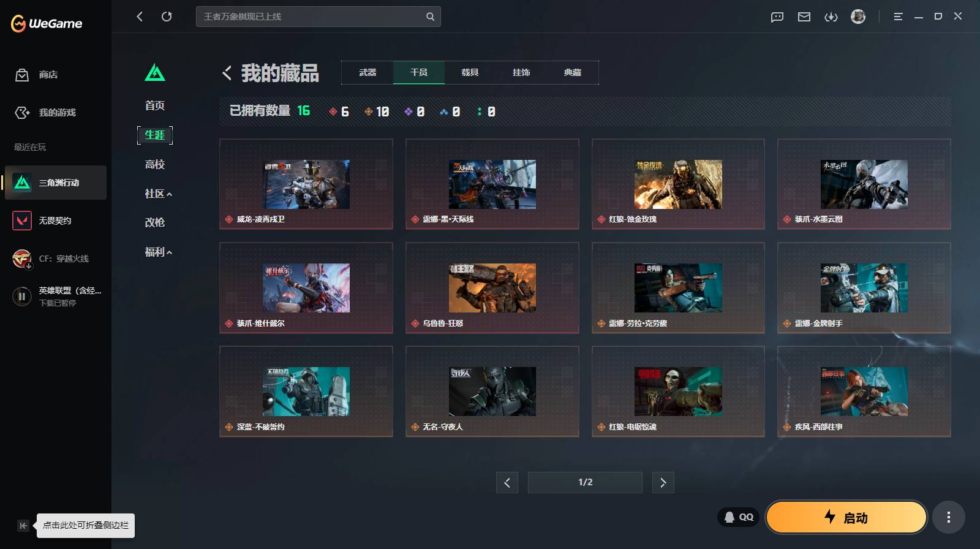Focus the top search input field
Viewport: 980px width, 549px height.
click(x=318, y=17)
